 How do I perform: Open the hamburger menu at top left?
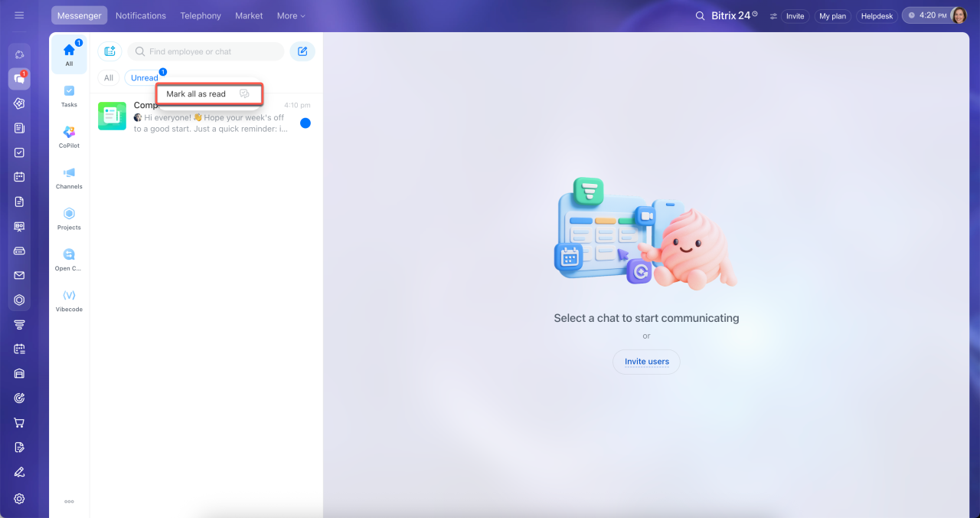[x=19, y=15]
